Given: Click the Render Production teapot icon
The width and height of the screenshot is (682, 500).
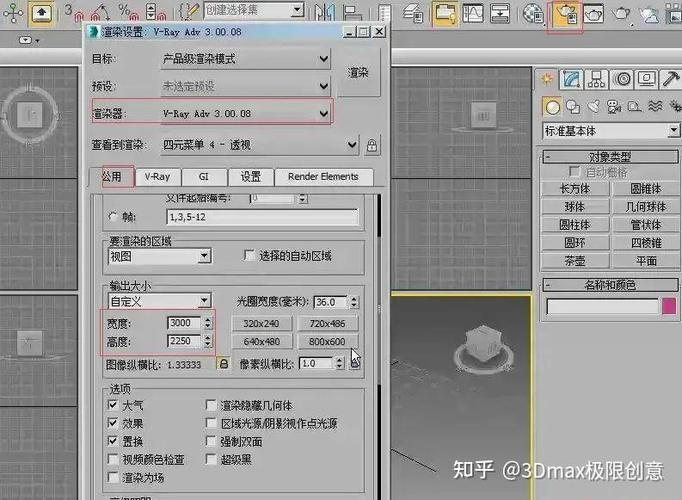Looking at the screenshot, I should tap(622, 13).
